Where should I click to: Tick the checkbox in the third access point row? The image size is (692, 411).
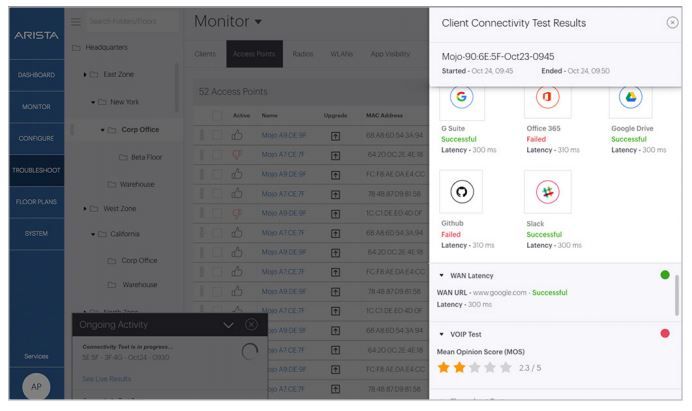pos(217,174)
